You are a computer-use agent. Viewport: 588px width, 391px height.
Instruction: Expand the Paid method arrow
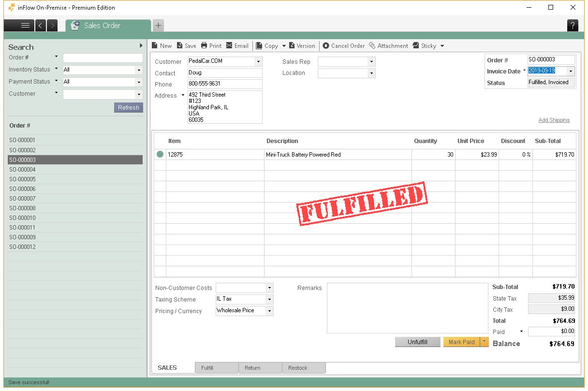point(521,332)
